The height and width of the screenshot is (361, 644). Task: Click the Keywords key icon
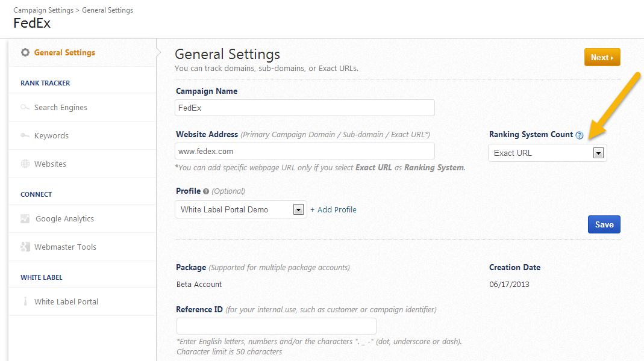[25, 136]
